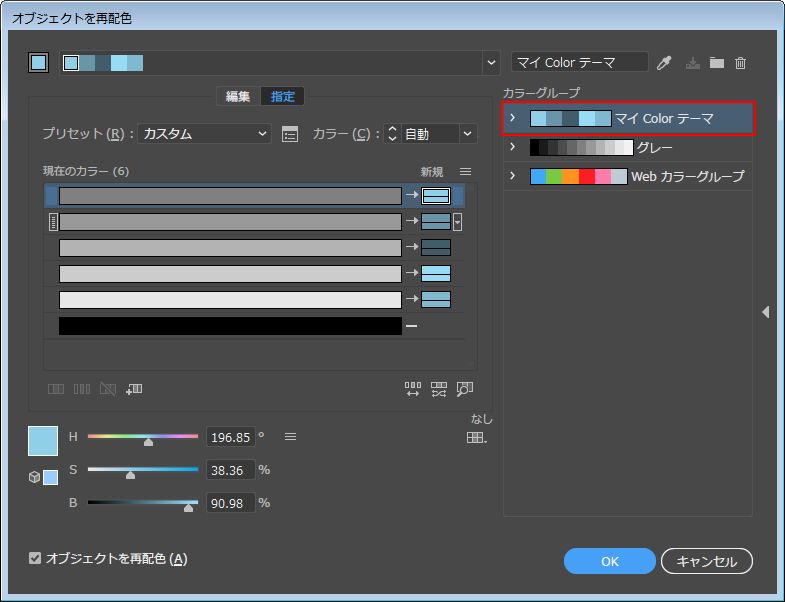Click the H value field 196.85
Image resolution: width=785 pixels, height=602 pixels.
pyautogui.click(x=231, y=437)
